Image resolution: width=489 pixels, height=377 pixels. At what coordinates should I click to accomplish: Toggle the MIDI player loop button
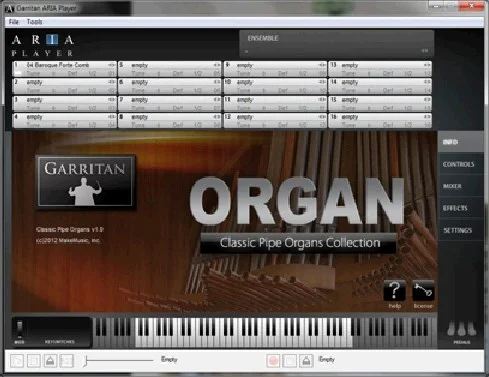[67, 361]
